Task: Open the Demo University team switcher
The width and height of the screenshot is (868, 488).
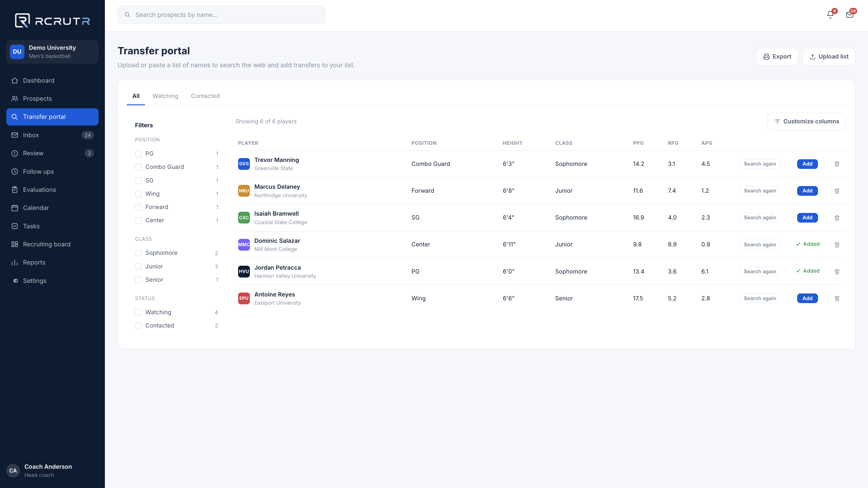Action: pos(52,52)
